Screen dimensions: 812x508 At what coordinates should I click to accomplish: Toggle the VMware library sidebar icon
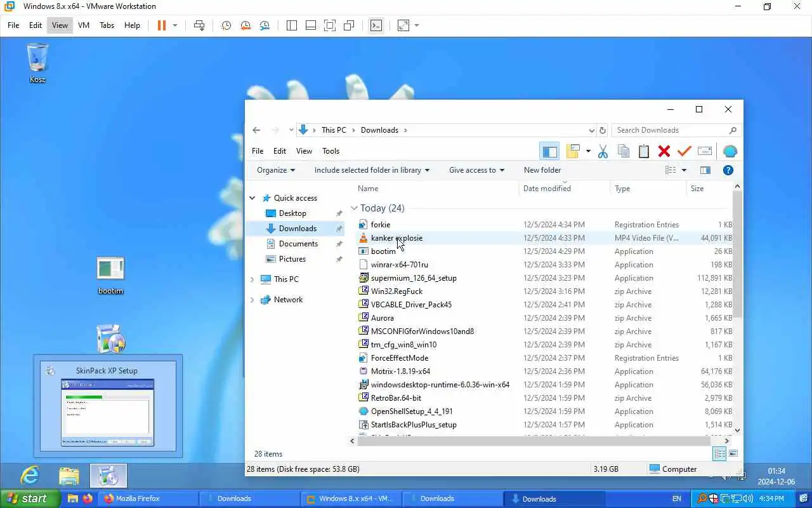click(292, 25)
